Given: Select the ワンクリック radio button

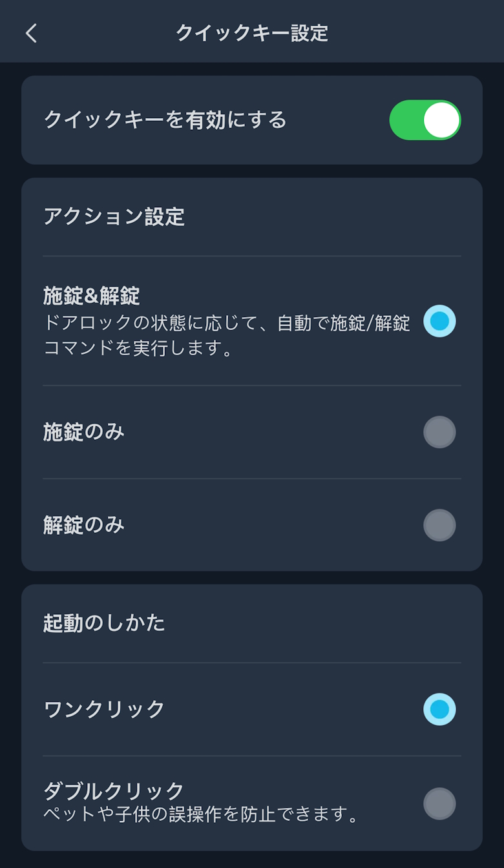Looking at the screenshot, I should pos(439,709).
